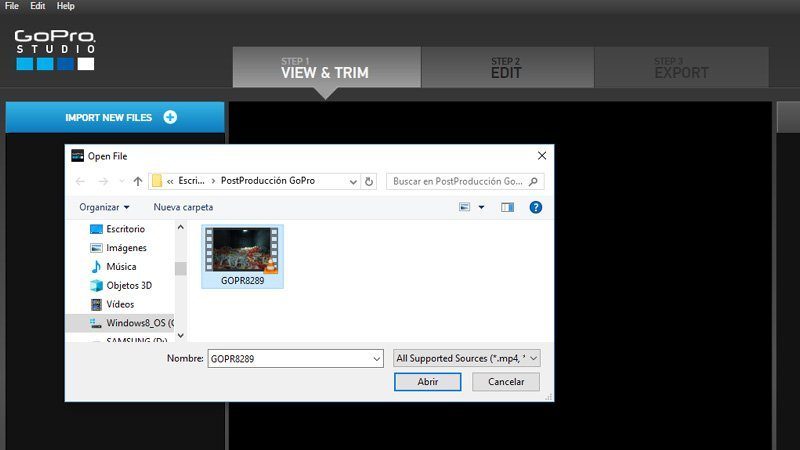
Task: Switch to the Step 2 Edit tab
Action: pos(506,68)
